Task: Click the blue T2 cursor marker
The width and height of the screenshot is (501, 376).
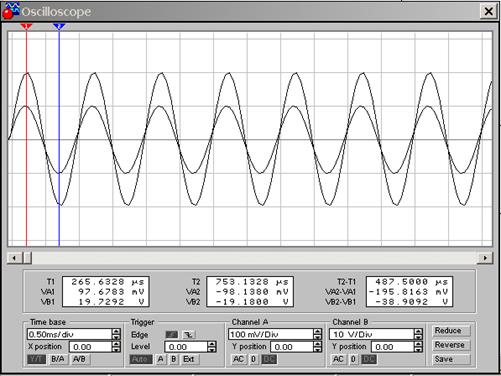Action: pos(59,26)
